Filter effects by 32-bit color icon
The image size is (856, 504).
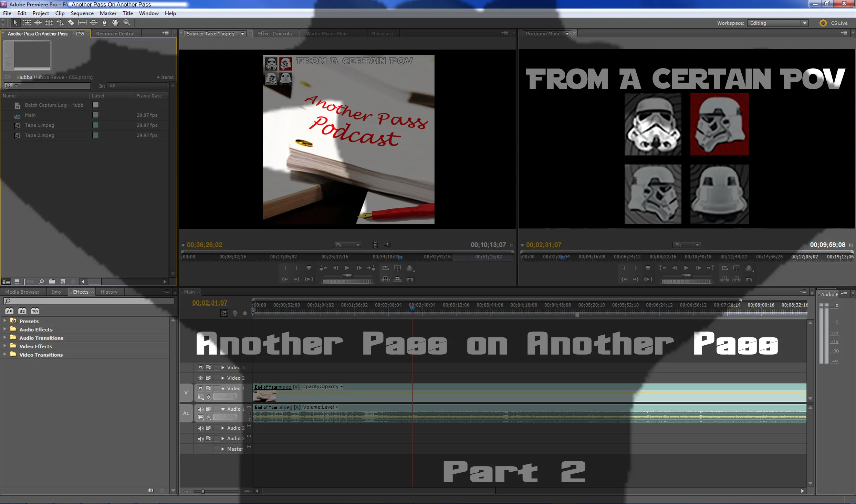(x=22, y=311)
